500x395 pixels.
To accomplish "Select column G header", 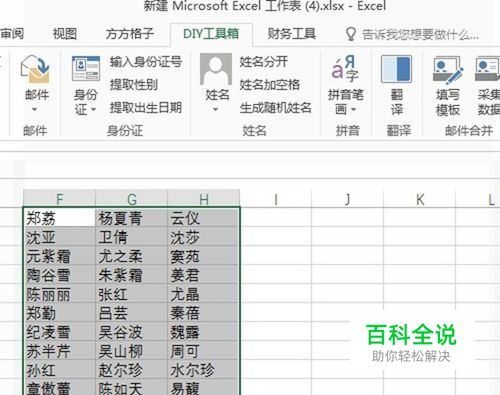I will pyautogui.click(x=131, y=199).
